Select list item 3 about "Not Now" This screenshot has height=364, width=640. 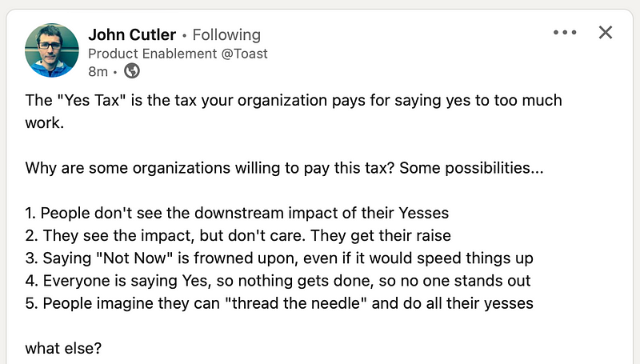pos(279,258)
